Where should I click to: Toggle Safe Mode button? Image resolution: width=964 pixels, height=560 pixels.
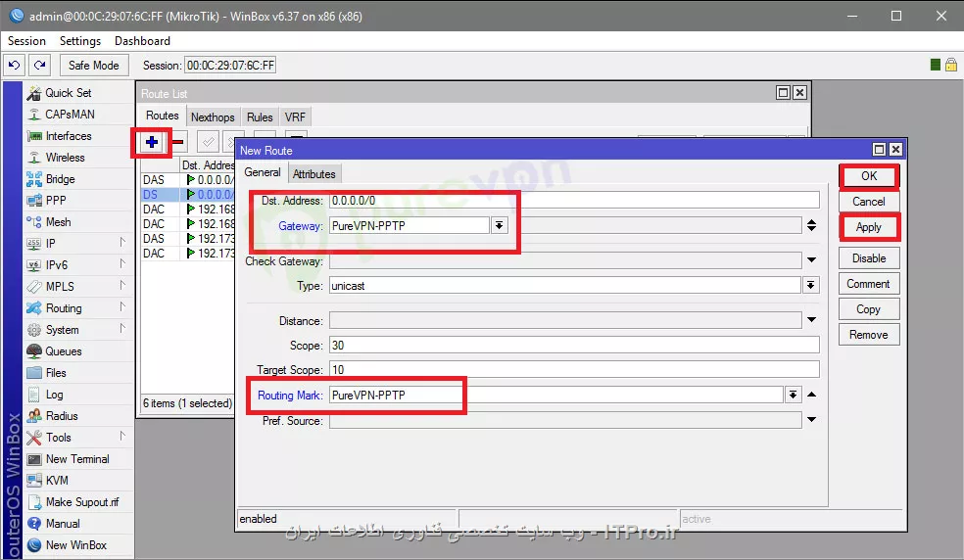pyautogui.click(x=93, y=66)
